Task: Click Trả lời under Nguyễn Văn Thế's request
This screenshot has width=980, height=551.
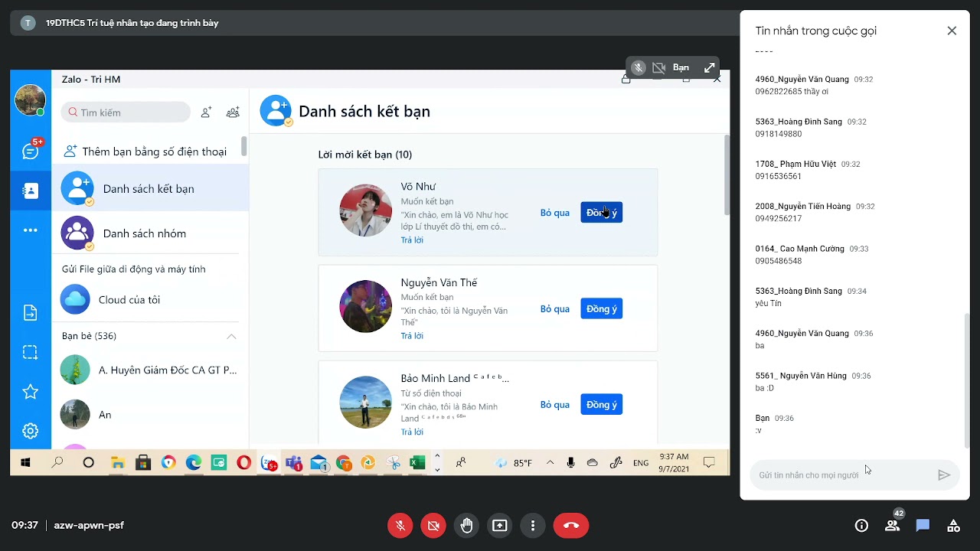Action: [x=412, y=336]
